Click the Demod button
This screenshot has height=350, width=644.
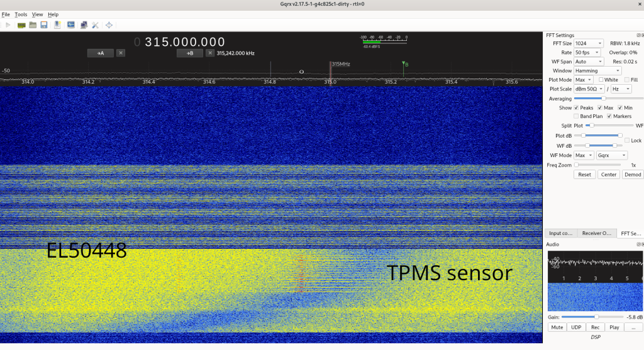[633, 175]
